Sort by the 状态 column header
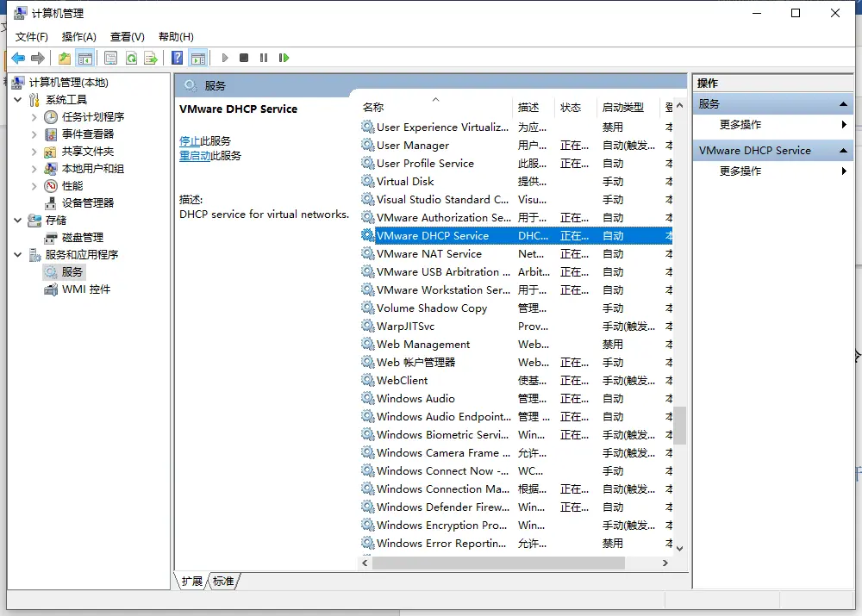Viewport: 862px width, 616px height. click(576, 107)
